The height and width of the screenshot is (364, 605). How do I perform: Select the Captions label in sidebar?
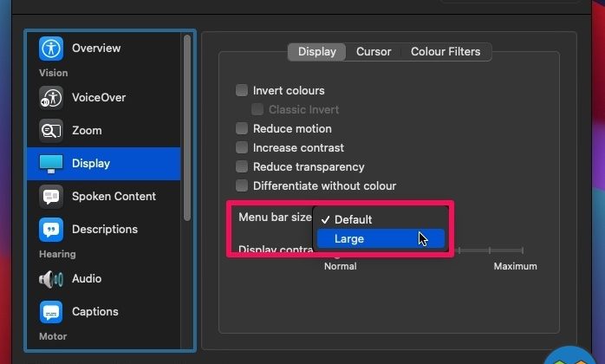(x=95, y=312)
